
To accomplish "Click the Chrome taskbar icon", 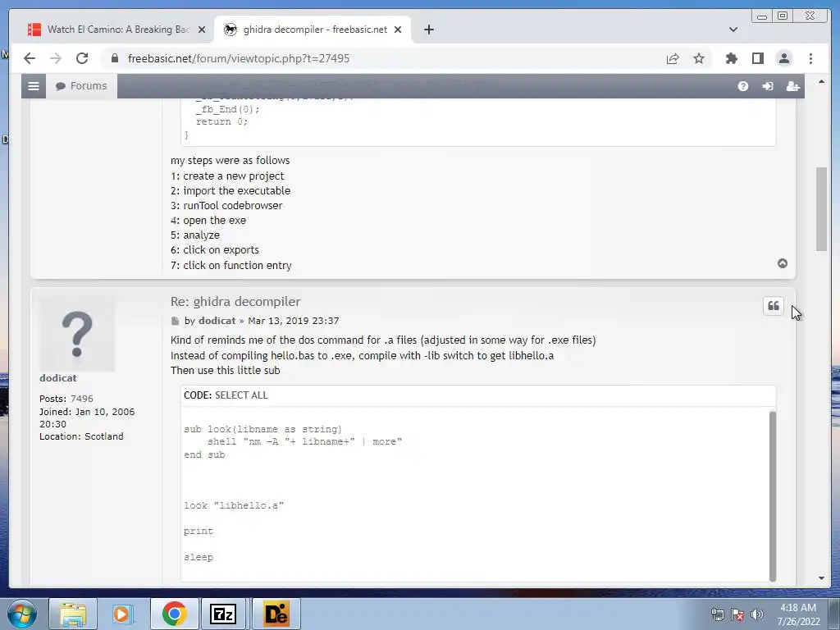I will coord(174,614).
